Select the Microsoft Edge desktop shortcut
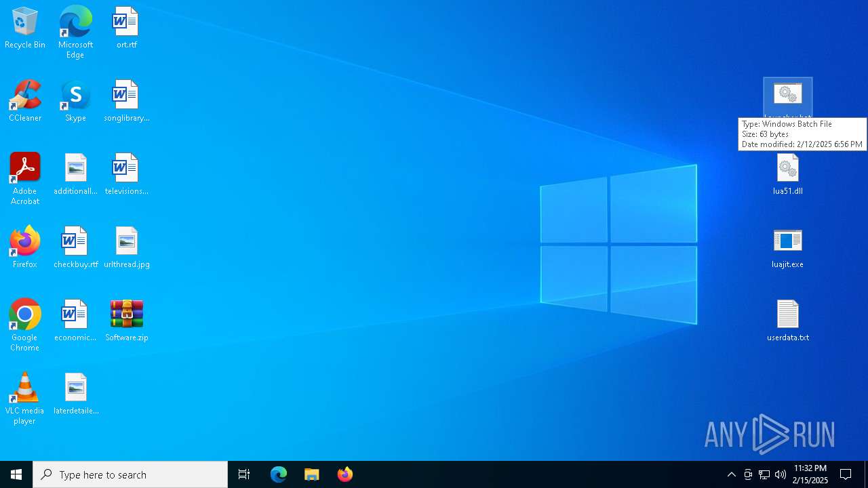The height and width of the screenshot is (488, 868). click(75, 32)
